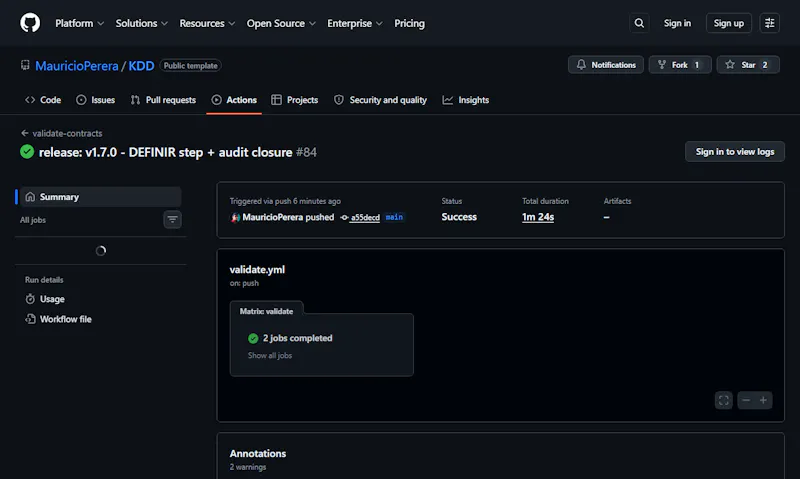Open the search magnifier icon

[x=639, y=23]
